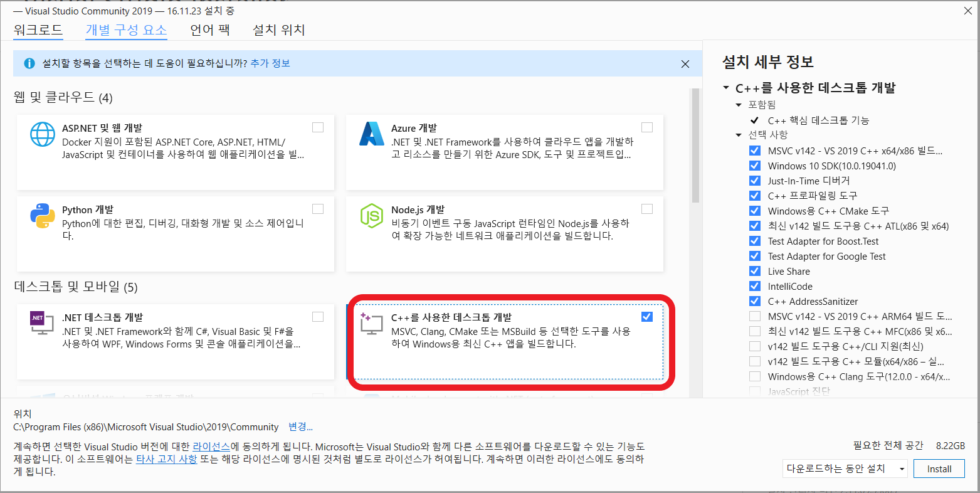Click the Install button
This screenshot has width=980, height=493.
(x=939, y=469)
